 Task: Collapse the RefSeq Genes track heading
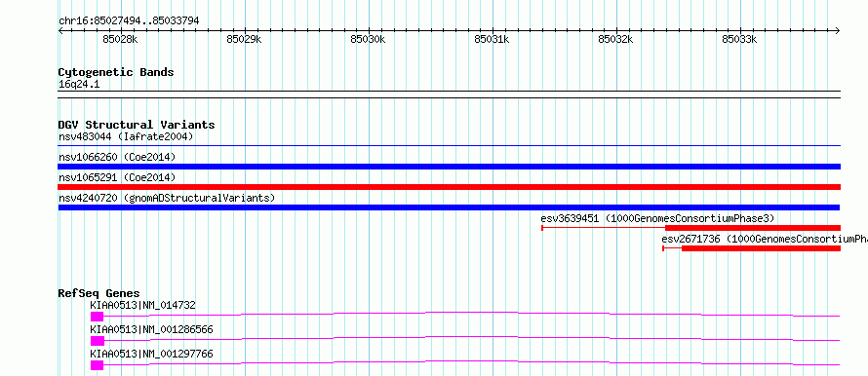(x=99, y=293)
